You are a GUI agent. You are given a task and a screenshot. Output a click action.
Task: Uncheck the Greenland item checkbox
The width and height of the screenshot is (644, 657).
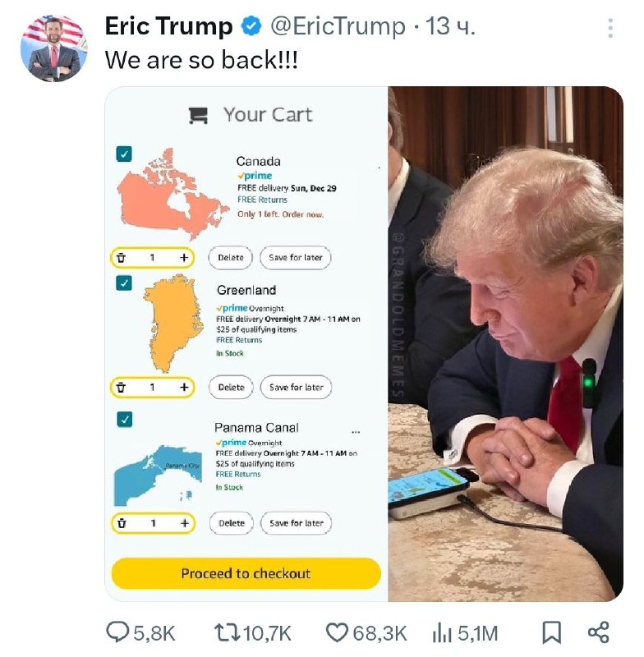124,283
